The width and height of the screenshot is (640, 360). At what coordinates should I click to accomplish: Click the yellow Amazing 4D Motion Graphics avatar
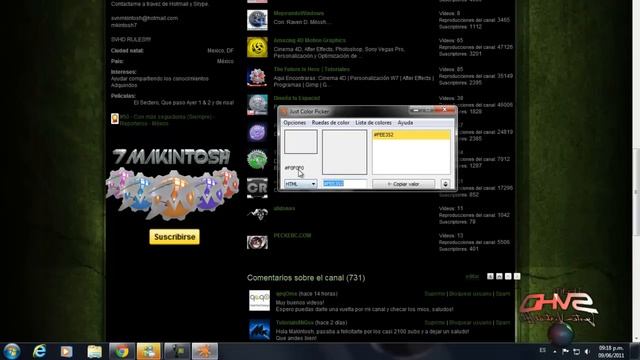[x=257, y=47]
